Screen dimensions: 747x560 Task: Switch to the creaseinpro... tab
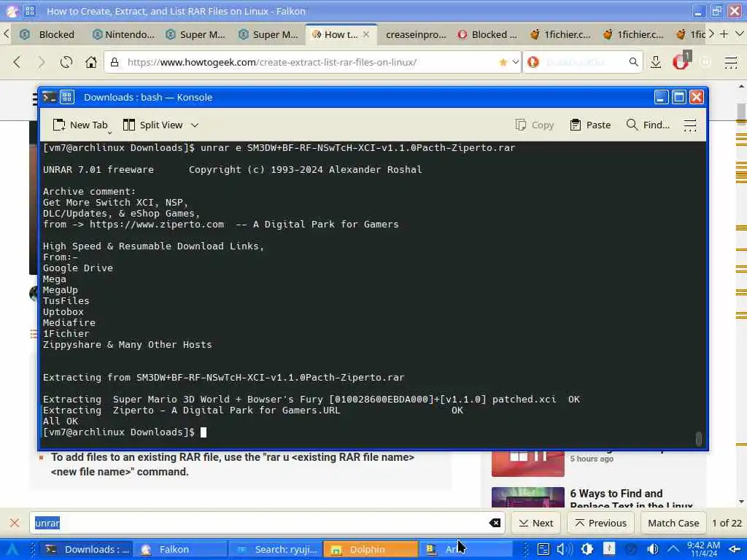coord(415,34)
